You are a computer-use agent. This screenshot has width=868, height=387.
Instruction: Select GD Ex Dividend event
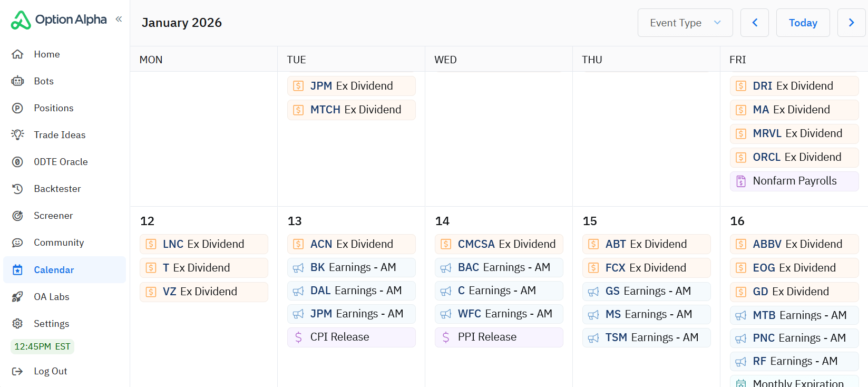[x=794, y=292]
